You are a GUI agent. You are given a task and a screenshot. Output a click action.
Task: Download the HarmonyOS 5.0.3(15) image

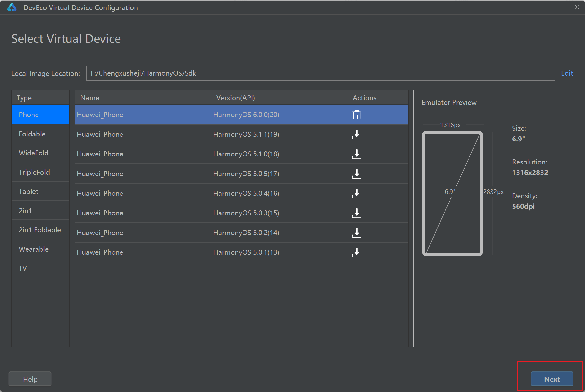tap(356, 213)
